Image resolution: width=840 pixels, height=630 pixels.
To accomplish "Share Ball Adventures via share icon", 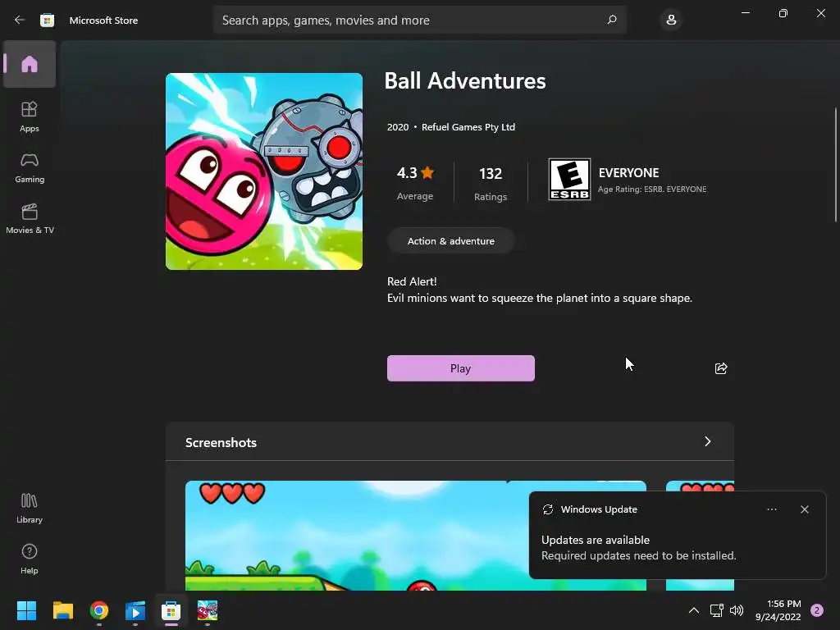I will coord(721,368).
